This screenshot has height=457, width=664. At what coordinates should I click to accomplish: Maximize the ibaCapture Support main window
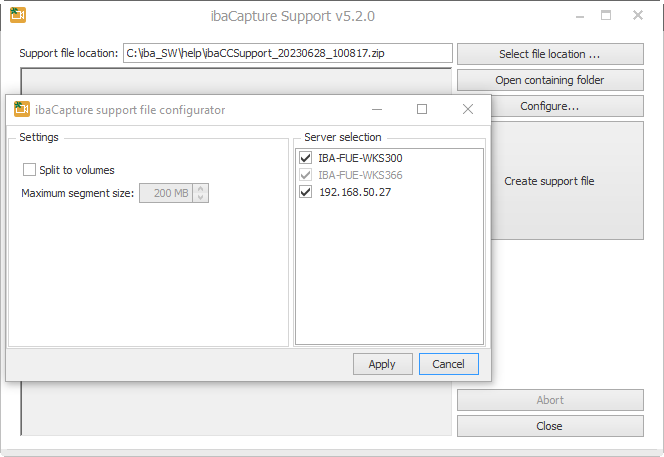(x=606, y=16)
